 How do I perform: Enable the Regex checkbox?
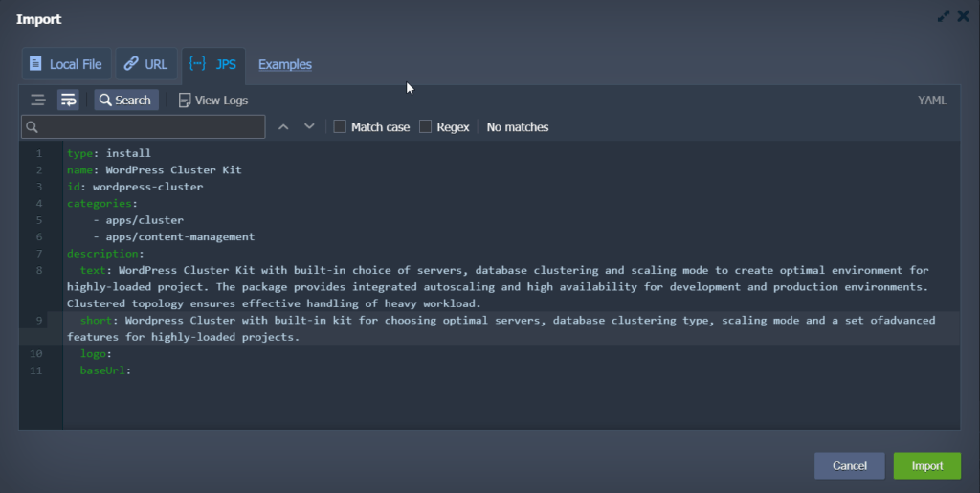pos(425,127)
